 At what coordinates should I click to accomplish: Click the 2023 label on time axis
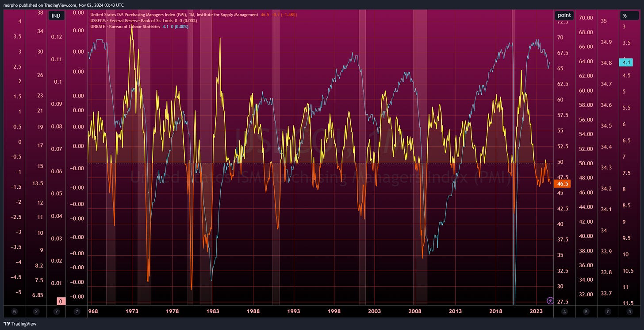click(536, 312)
